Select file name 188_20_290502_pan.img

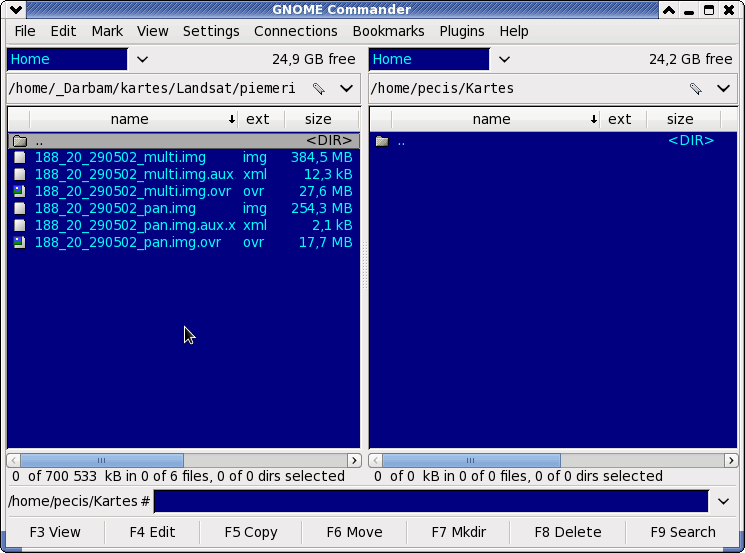[115, 209]
